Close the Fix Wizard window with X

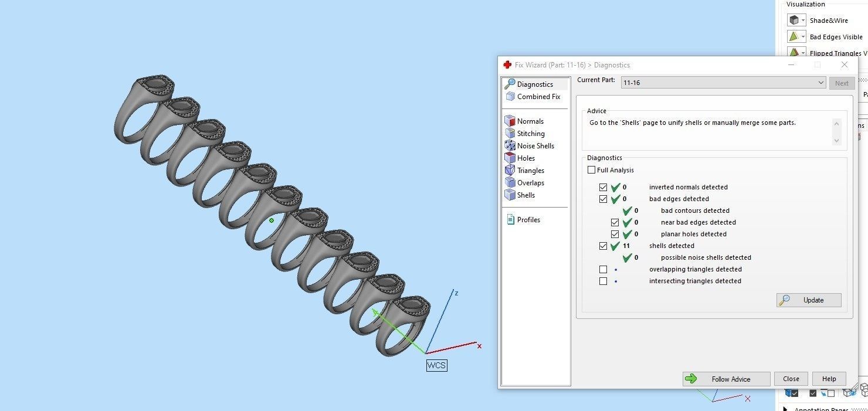pyautogui.click(x=844, y=64)
